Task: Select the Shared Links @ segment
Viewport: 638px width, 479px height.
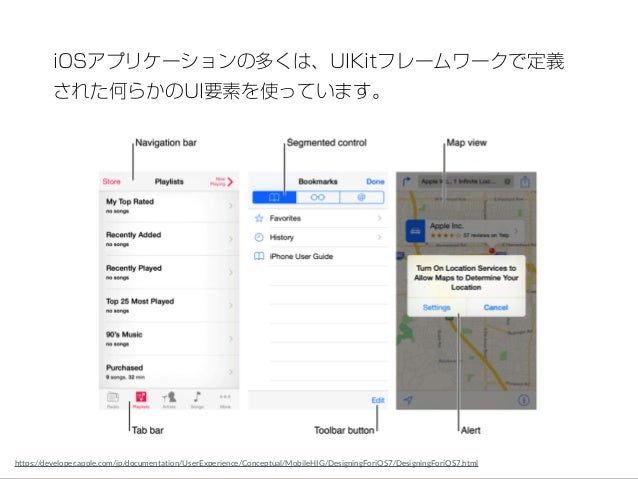Action: pyautogui.click(x=361, y=197)
